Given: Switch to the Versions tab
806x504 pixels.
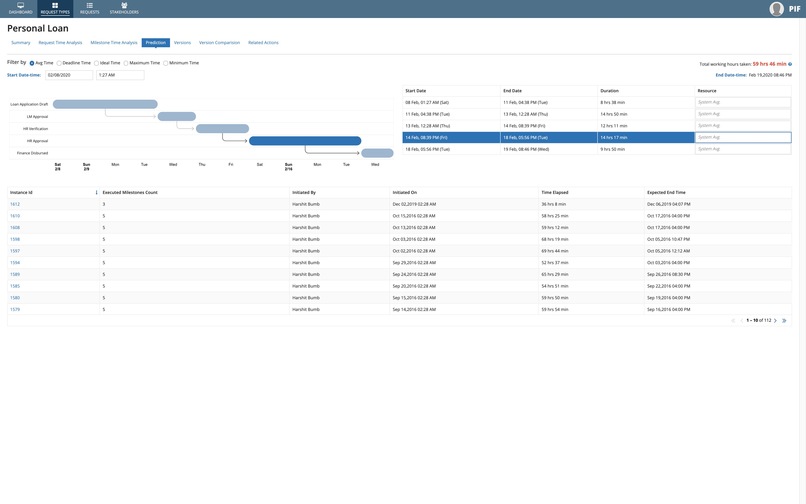Looking at the screenshot, I should click(x=182, y=43).
